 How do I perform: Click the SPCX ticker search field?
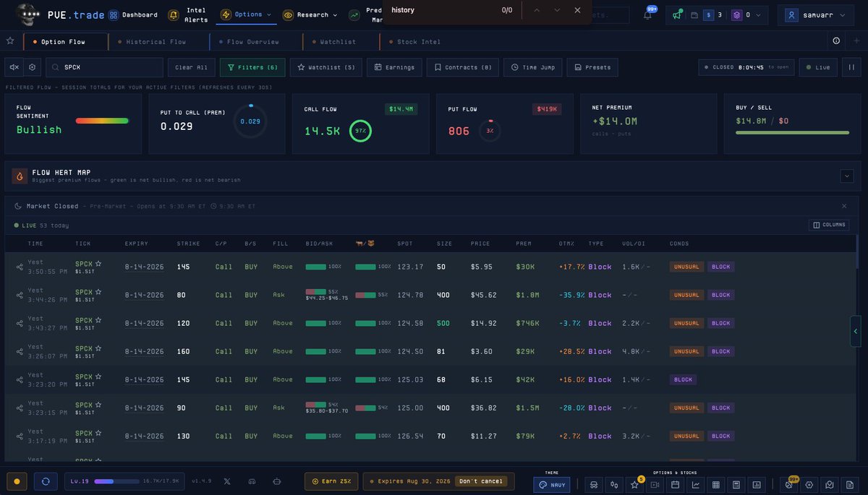click(105, 67)
